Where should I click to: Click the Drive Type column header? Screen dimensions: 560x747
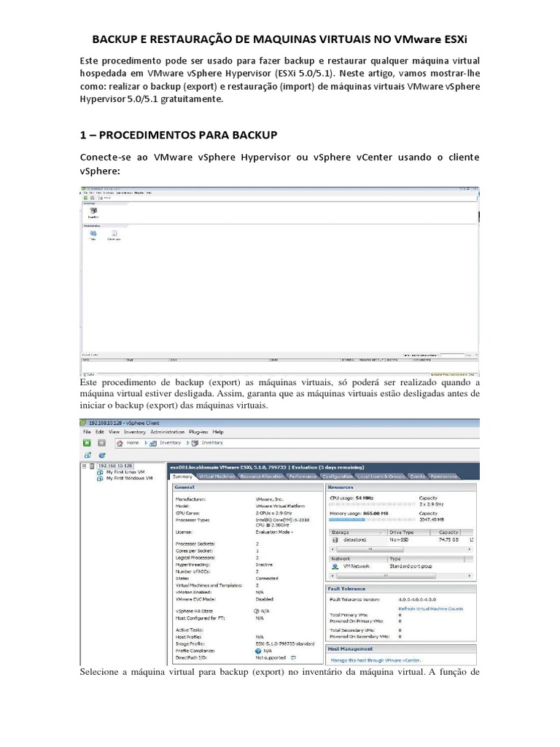tap(408, 532)
